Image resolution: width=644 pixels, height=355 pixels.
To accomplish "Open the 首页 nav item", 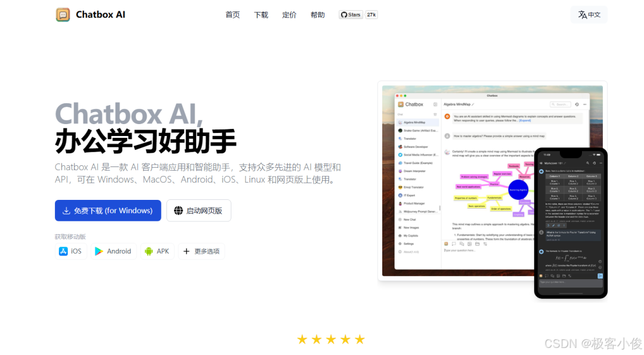I will click(x=233, y=15).
